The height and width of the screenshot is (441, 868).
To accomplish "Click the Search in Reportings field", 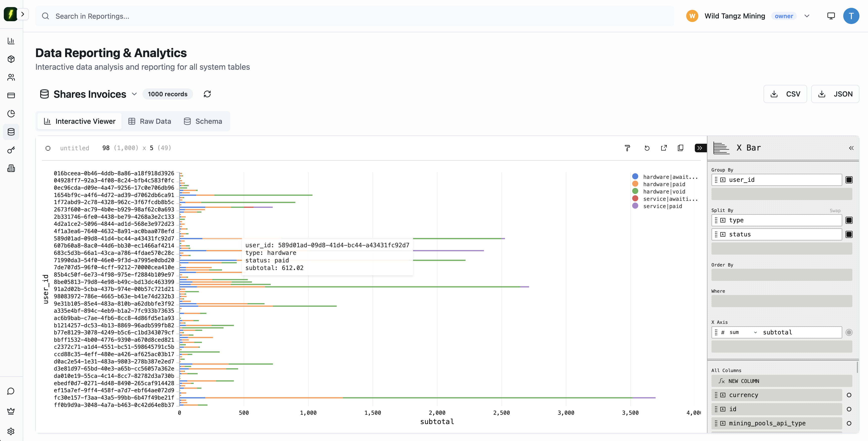I will (x=354, y=16).
